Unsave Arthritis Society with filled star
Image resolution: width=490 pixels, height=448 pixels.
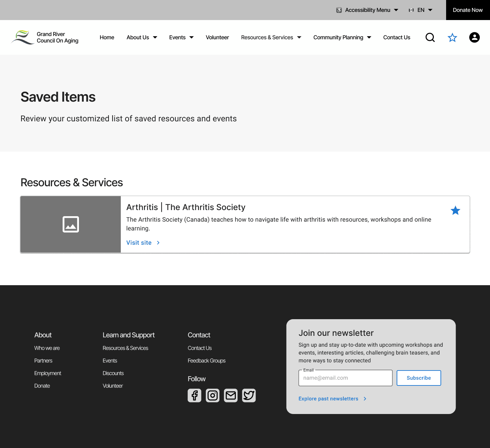click(x=455, y=211)
